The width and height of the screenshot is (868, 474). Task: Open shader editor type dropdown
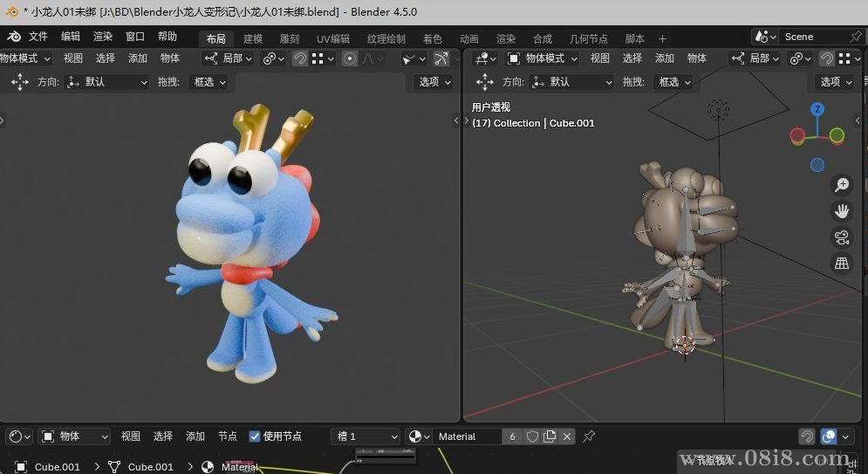(x=20, y=436)
